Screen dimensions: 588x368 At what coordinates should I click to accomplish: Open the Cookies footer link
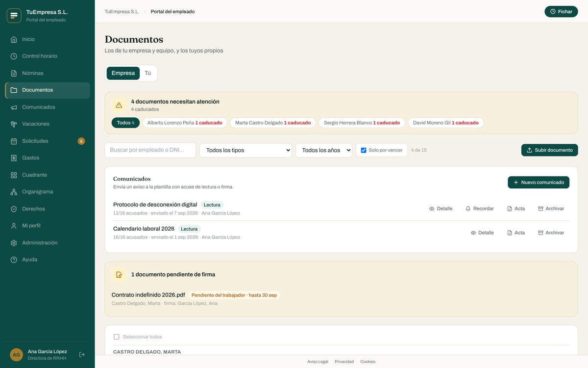click(x=367, y=362)
